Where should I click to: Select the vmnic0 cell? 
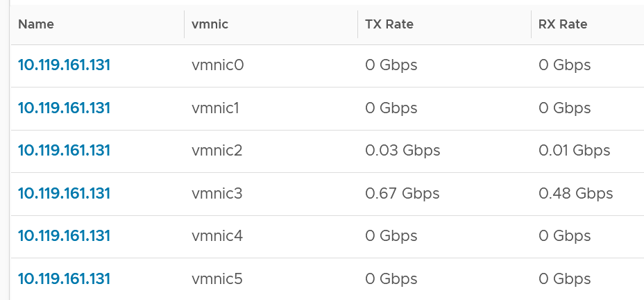[x=218, y=65]
